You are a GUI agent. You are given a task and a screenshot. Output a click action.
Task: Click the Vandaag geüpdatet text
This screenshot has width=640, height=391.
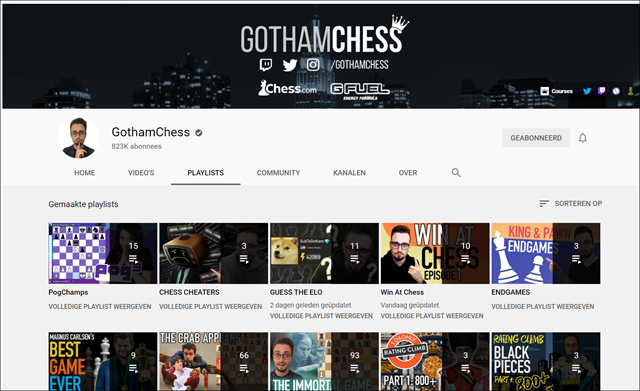point(410,305)
